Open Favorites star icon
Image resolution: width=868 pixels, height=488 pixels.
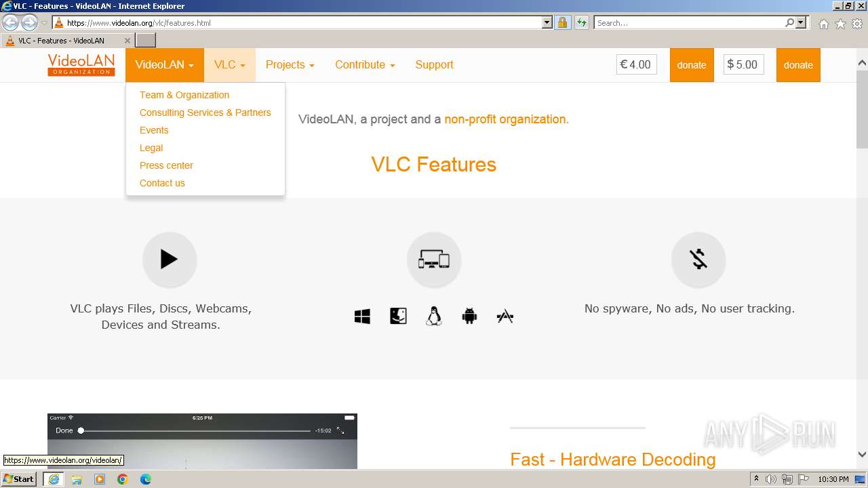point(840,24)
